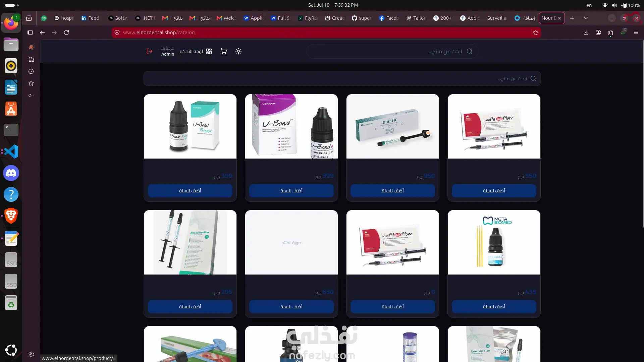Open History from the Firefox sidebar
This screenshot has width=644, height=362.
[x=31, y=71]
